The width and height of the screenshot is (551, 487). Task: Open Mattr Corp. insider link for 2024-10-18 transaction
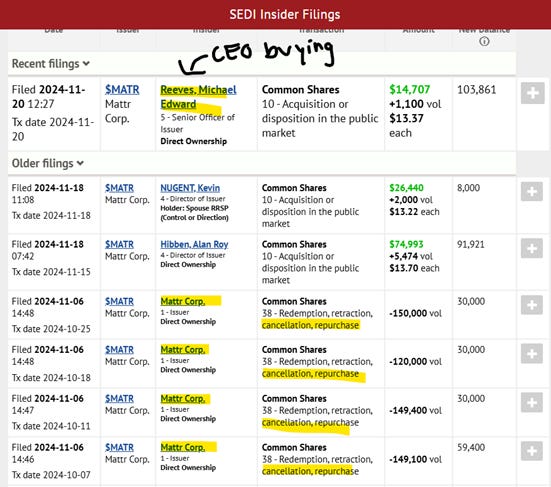(183, 350)
